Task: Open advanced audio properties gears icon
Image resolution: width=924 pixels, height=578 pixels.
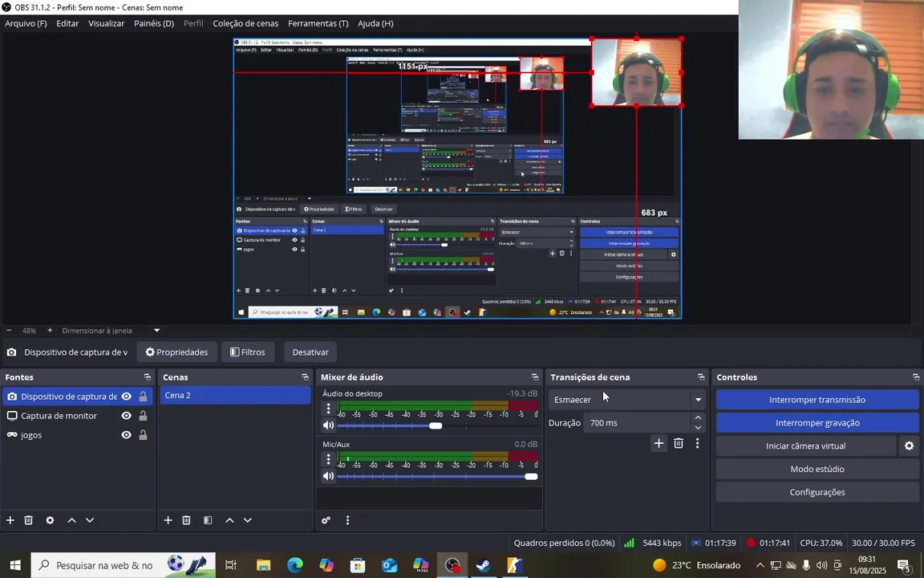Action: pyautogui.click(x=326, y=520)
